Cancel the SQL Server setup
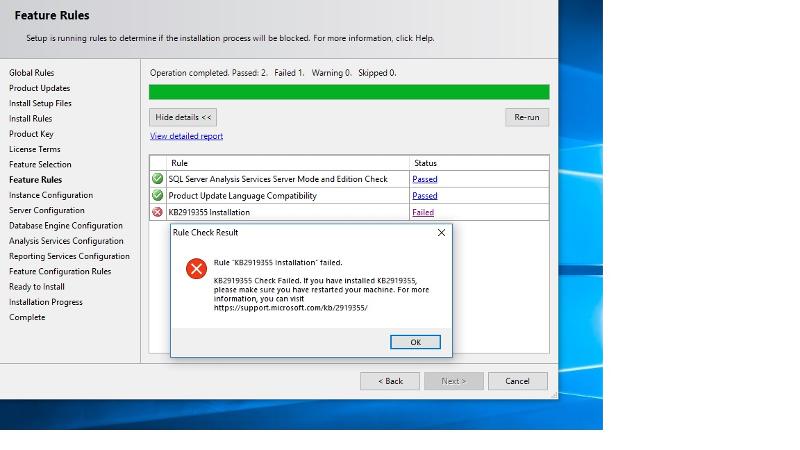This screenshot has height=450, width=800. point(517,381)
